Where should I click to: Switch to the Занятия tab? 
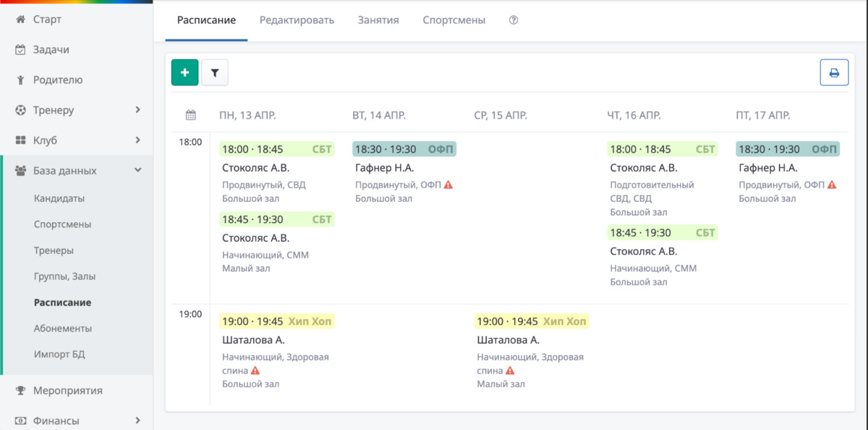point(378,20)
